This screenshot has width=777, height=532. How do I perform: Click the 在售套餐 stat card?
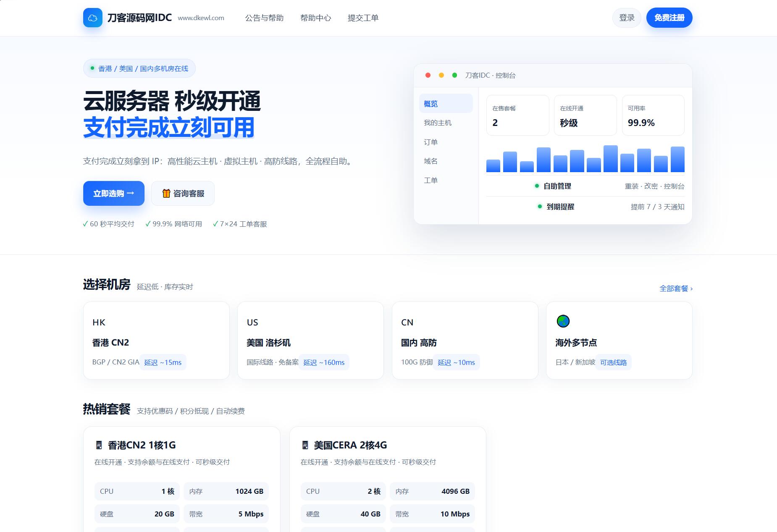click(x=517, y=115)
